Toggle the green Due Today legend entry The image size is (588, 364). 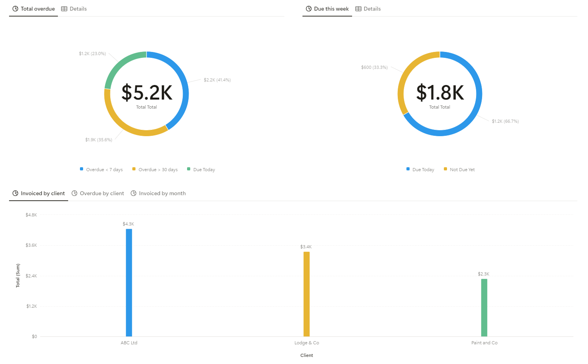[201, 170]
